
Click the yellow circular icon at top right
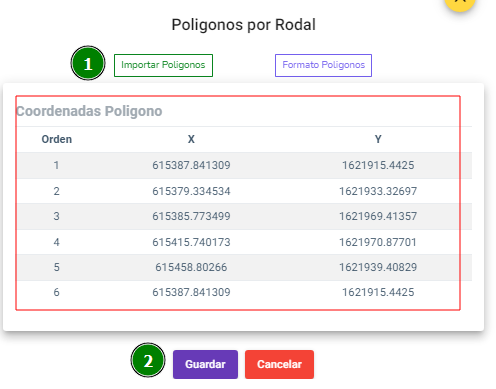click(x=460, y=3)
